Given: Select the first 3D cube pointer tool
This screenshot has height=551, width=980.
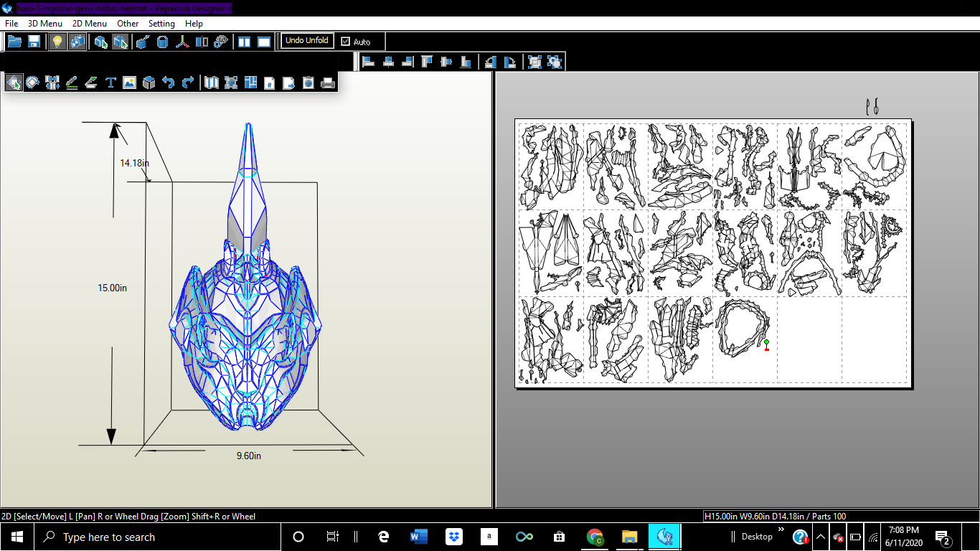Looking at the screenshot, I should pos(101,42).
